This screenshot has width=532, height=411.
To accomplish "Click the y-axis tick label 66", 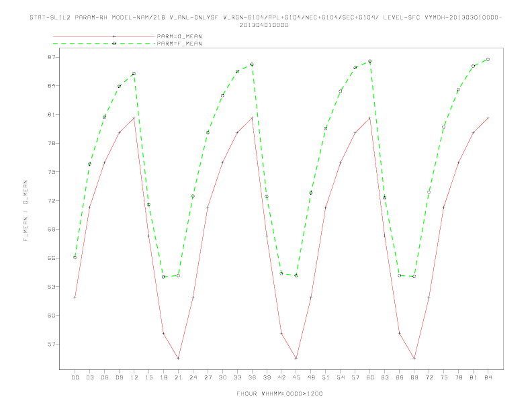I will click(x=51, y=258).
